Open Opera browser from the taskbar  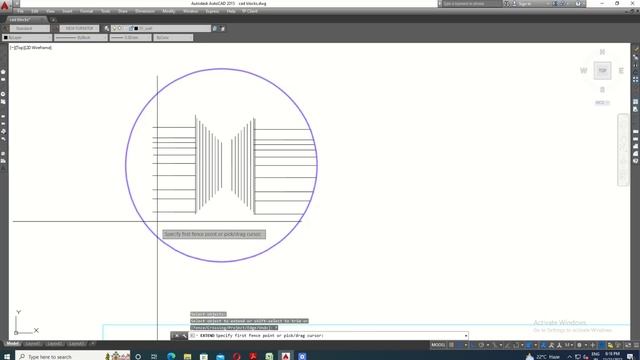(236, 356)
